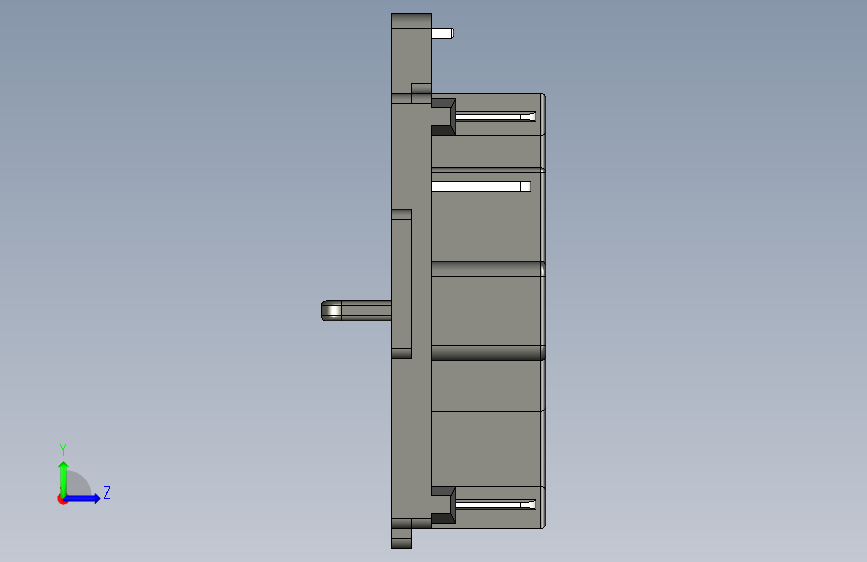867x562 pixels.
Task: Click the red origin dot of triad
Action: (x=62, y=499)
